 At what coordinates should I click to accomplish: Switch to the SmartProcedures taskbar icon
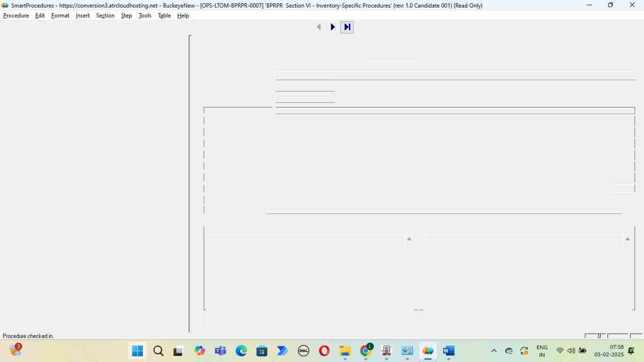click(x=428, y=351)
